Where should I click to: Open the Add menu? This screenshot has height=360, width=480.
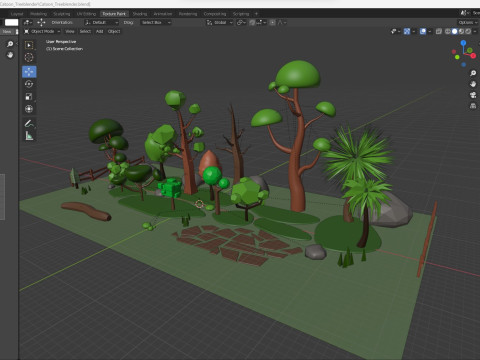(99, 31)
